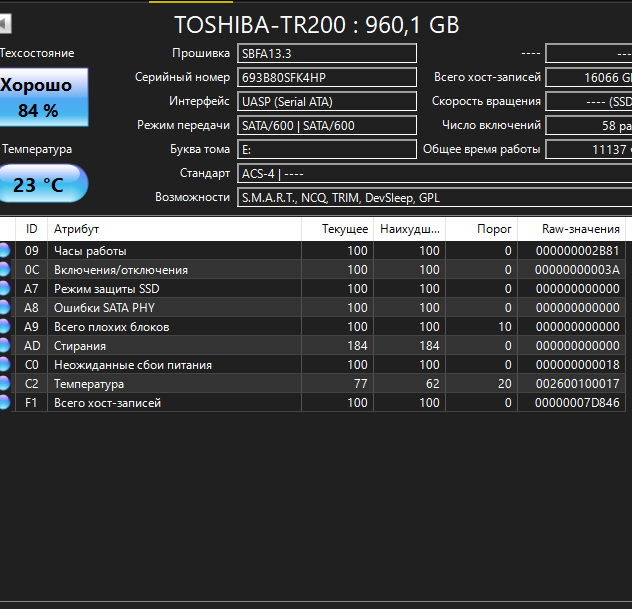Image resolution: width=632 pixels, height=609 pixels.
Task: Select rotation speed value field (SSD)
Action: [588, 102]
